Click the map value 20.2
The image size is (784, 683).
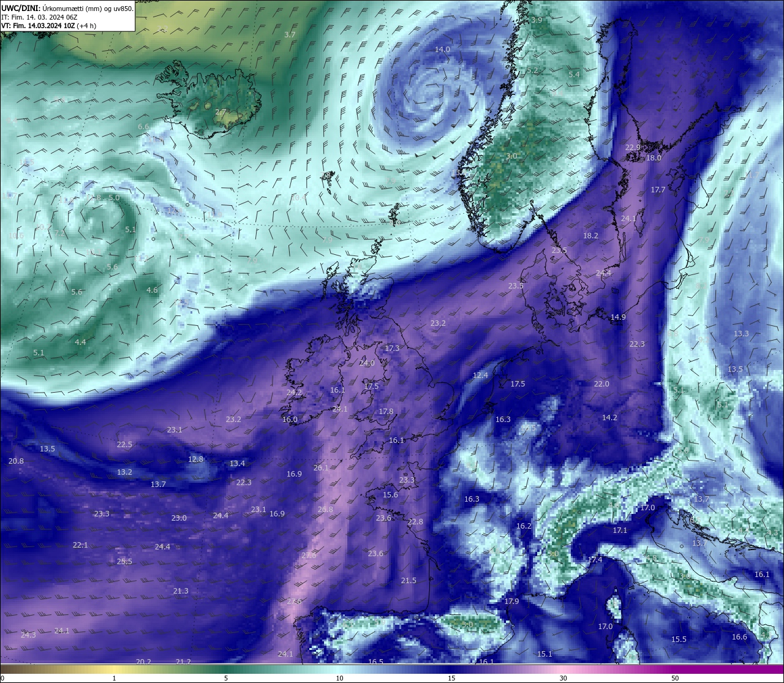coord(143,662)
